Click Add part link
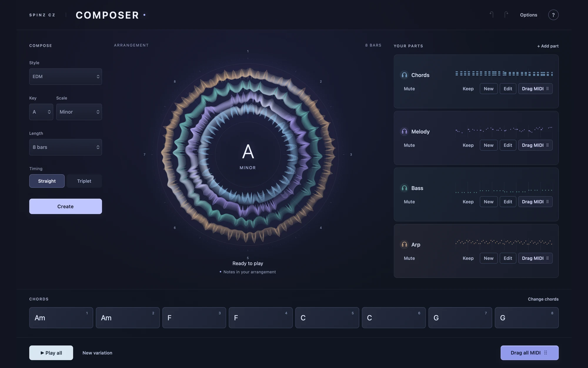The width and height of the screenshot is (588, 368). click(x=548, y=46)
